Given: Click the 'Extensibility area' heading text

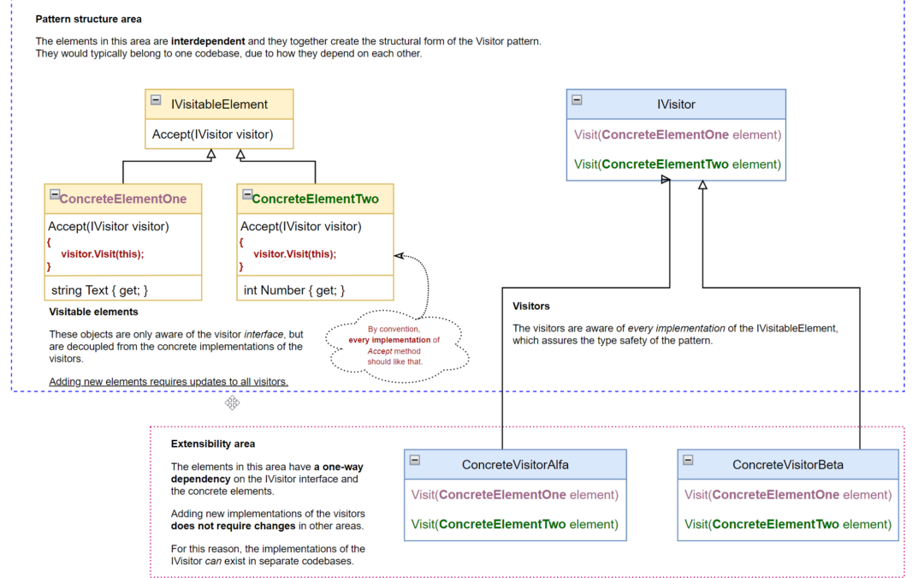Looking at the screenshot, I should point(212,444).
